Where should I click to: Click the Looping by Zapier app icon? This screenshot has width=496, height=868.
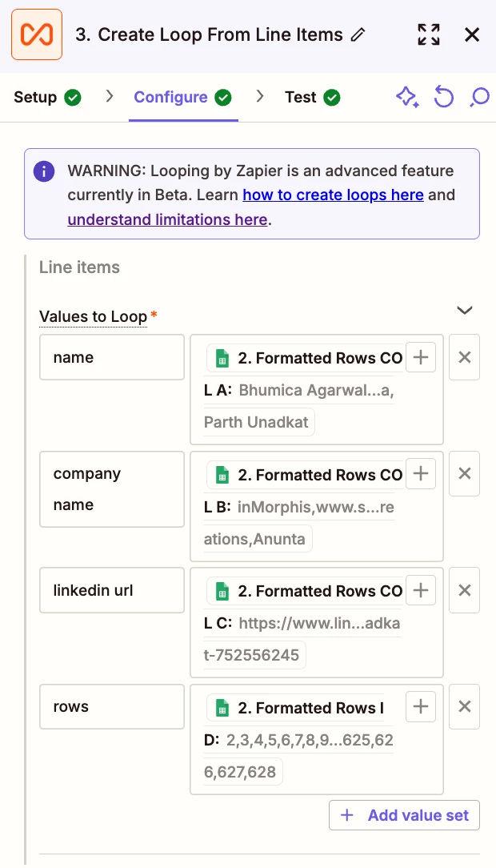[37, 34]
